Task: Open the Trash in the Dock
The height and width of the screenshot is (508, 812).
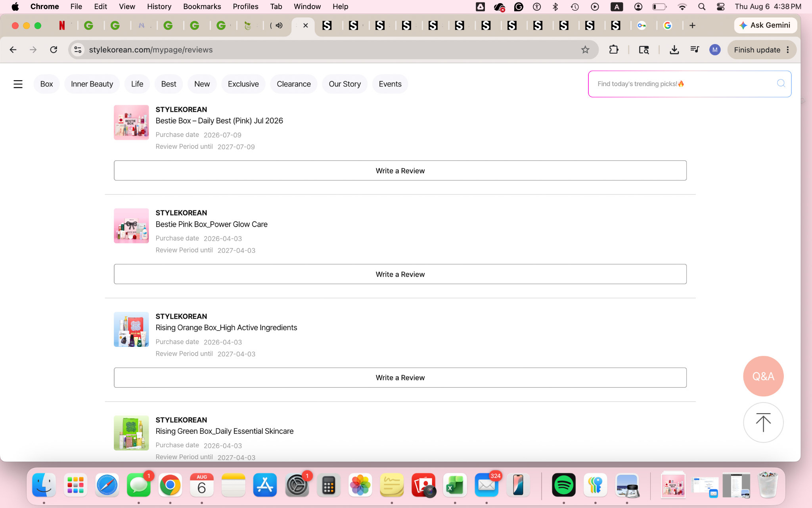Action: (x=768, y=485)
